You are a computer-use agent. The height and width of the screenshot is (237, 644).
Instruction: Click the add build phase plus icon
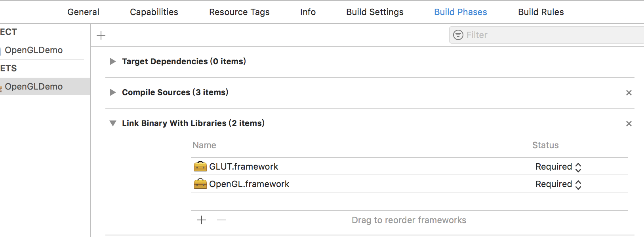point(101,35)
